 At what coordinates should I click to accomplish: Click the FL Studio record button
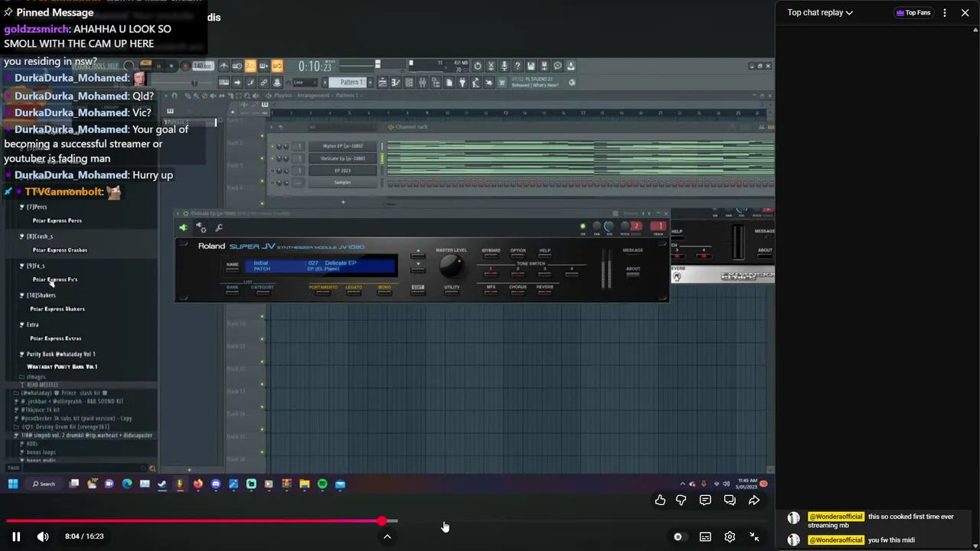[x=185, y=67]
